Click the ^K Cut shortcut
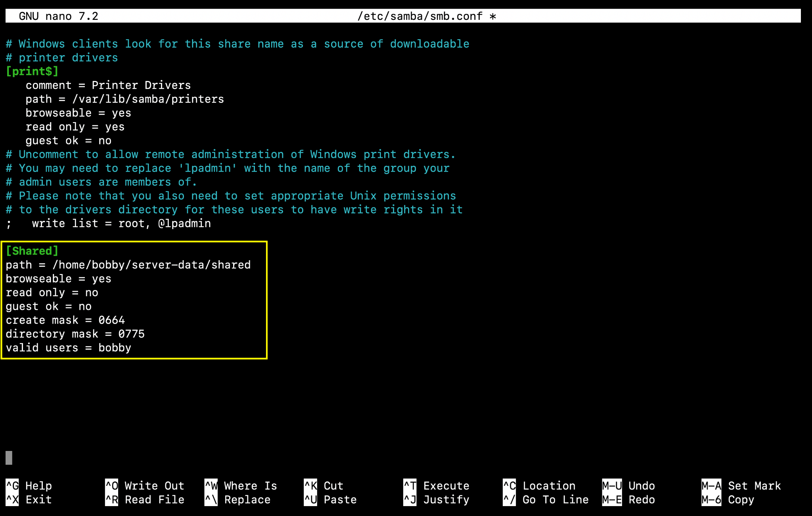The image size is (812, 516). 323,485
